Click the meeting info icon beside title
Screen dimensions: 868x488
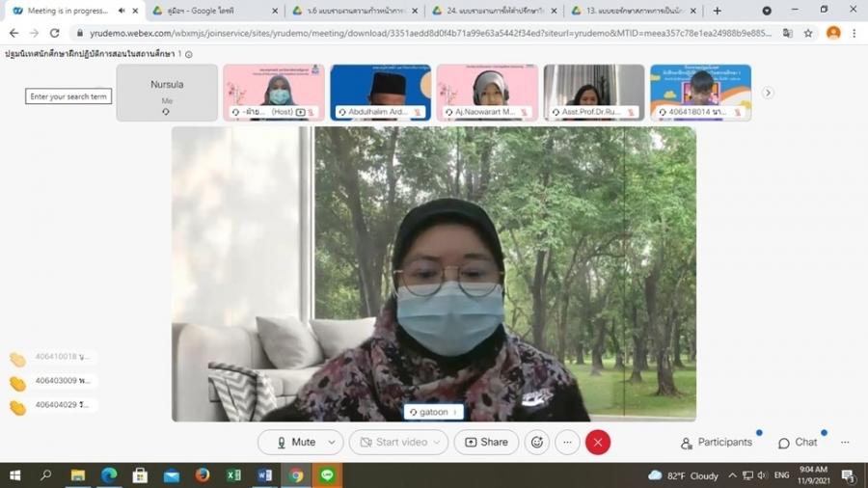188,54
